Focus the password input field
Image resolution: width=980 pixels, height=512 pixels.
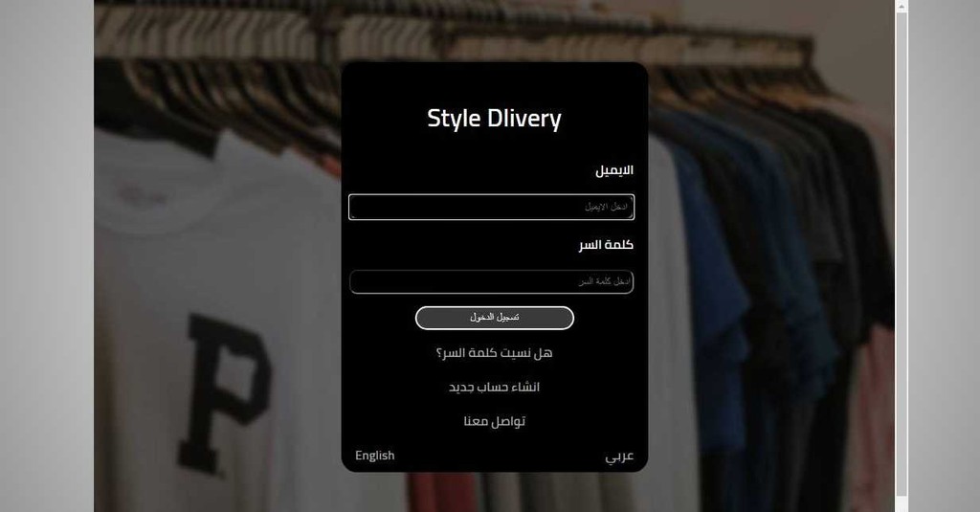pos(491,282)
